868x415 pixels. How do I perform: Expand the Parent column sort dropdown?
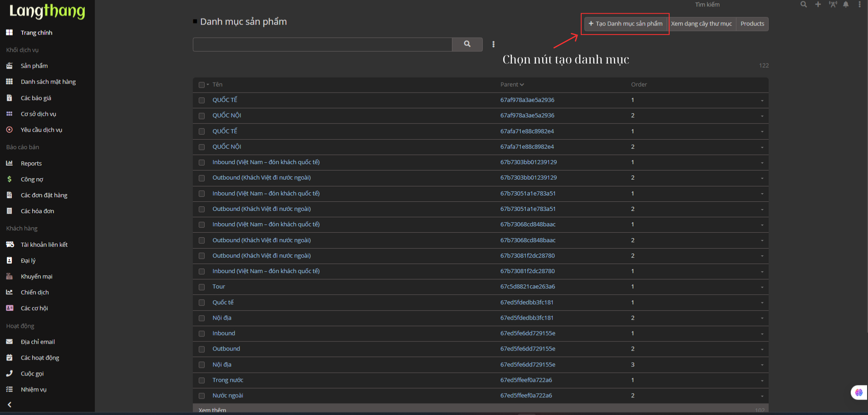click(x=522, y=85)
